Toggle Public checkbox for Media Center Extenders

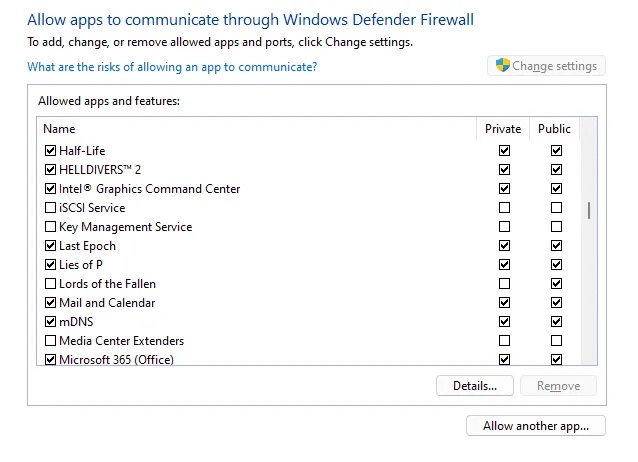[556, 341]
